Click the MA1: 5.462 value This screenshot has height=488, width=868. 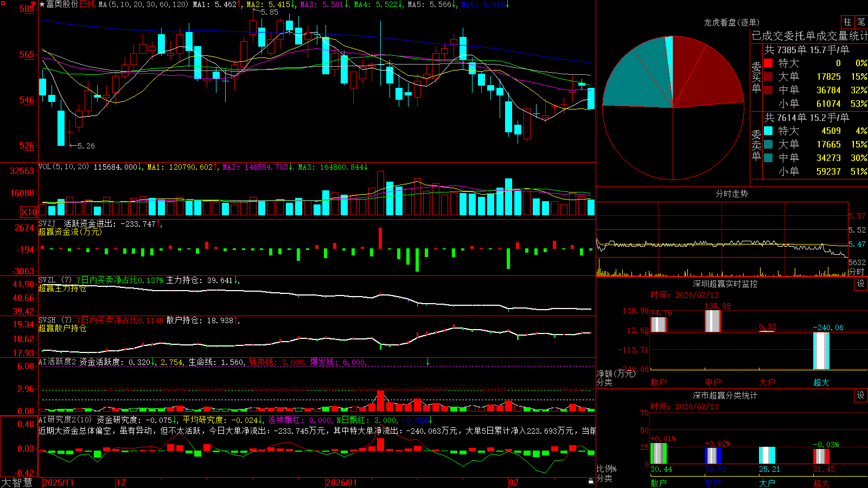click(x=214, y=4)
